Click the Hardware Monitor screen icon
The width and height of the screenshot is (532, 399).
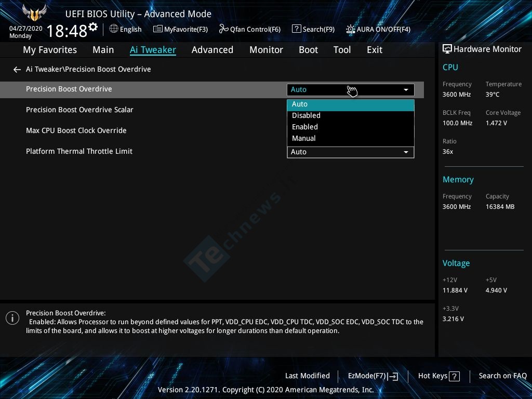tap(447, 49)
